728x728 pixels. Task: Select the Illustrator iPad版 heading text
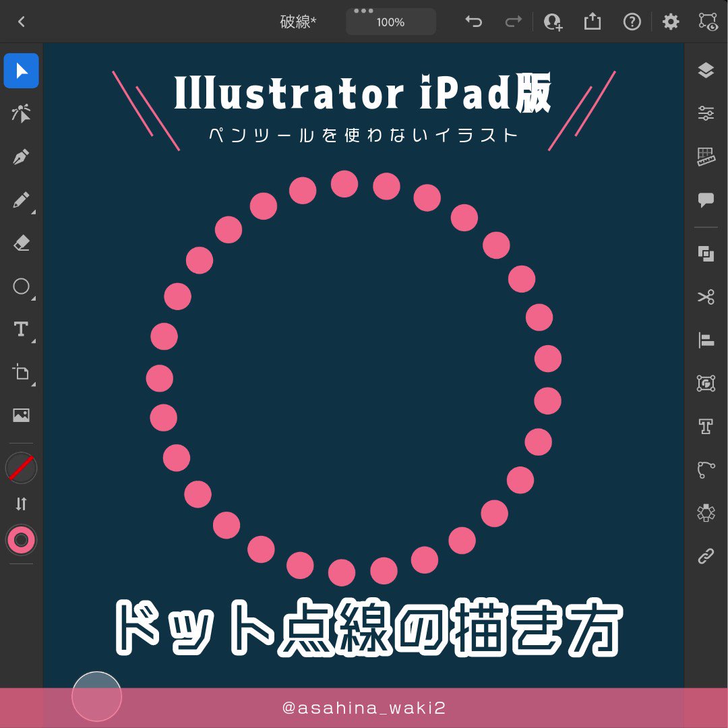tap(363, 93)
